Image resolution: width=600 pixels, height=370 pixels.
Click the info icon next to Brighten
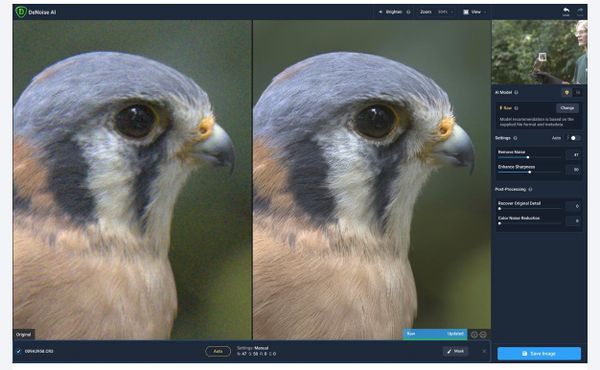(x=408, y=12)
